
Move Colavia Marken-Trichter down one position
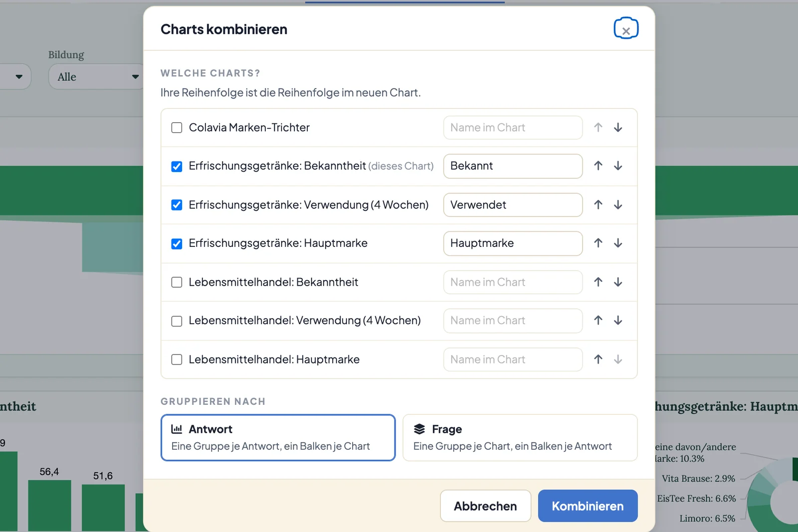pyautogui.click(x=618, y=128)
